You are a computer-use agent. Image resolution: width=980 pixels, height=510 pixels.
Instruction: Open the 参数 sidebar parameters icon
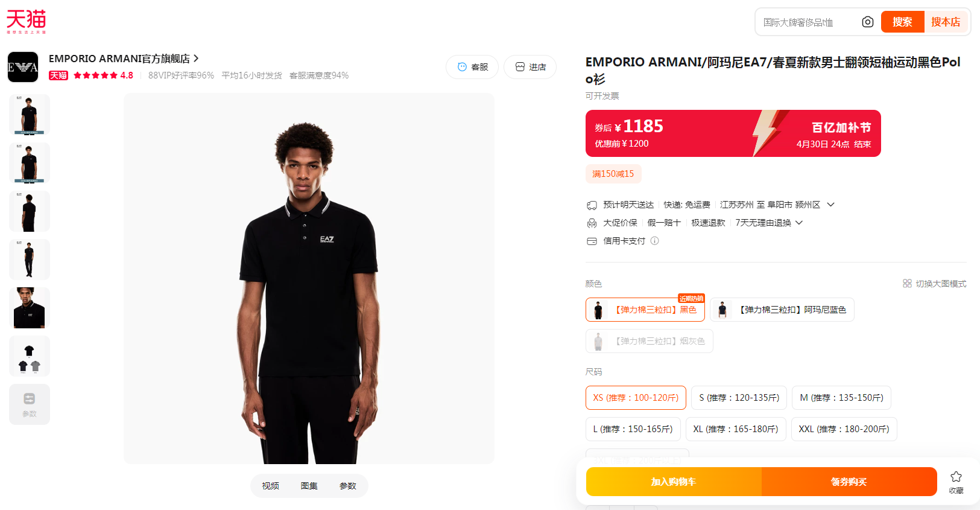coord(30,404)
